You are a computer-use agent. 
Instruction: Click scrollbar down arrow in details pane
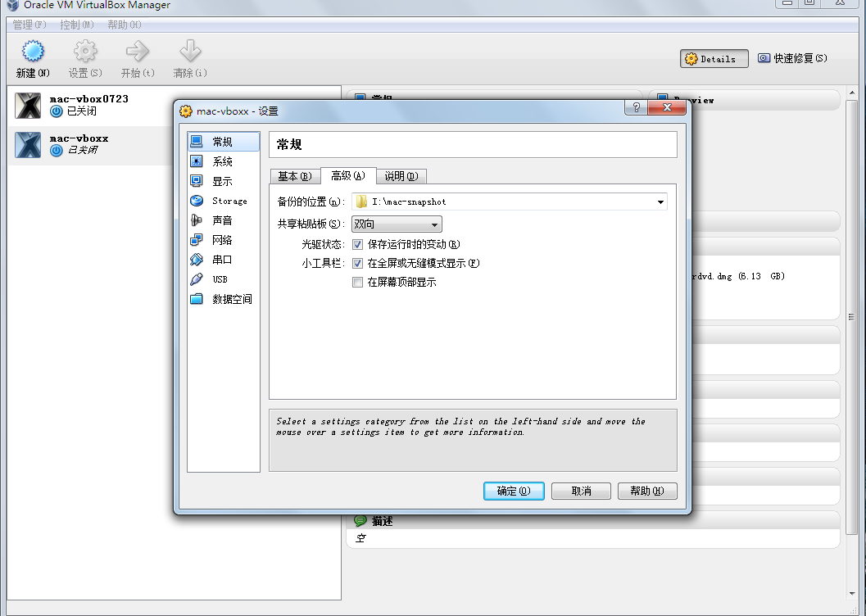click(851, 594)
